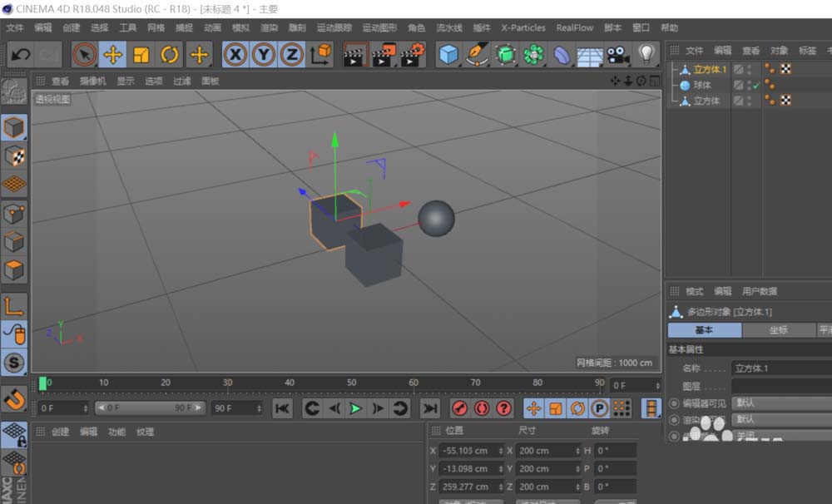Click the editor visibility dot of 球体
This screenshot has height=504, width=832.
[750, 82]
